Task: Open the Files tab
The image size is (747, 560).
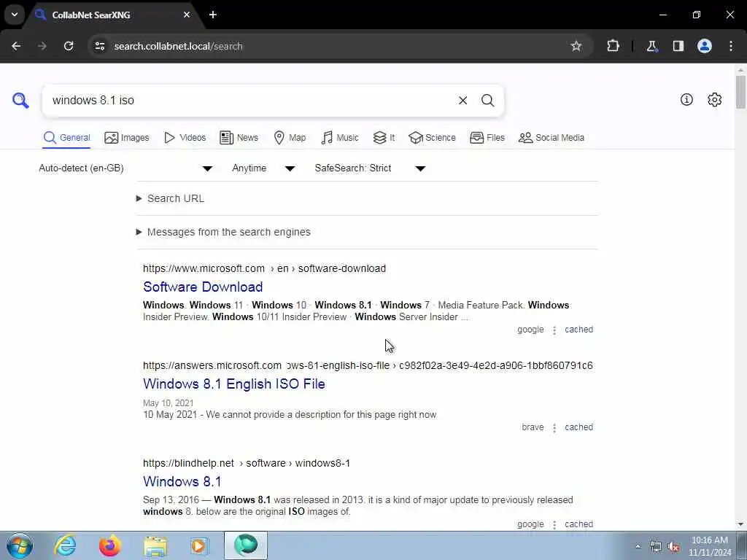Action: 487,138
